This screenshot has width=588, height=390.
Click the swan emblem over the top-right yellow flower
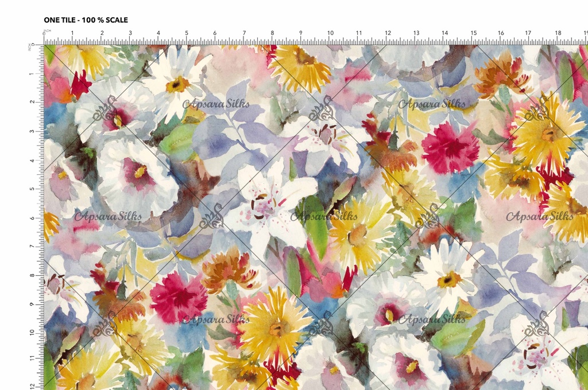pos(536,108)
